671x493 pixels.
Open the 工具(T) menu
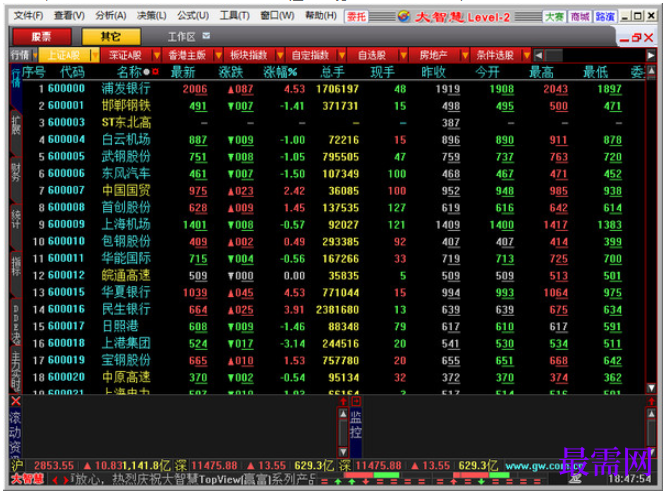click(x=235, y=16)
